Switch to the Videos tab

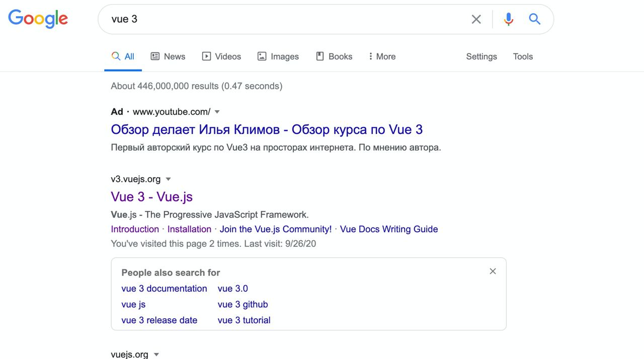221,56
